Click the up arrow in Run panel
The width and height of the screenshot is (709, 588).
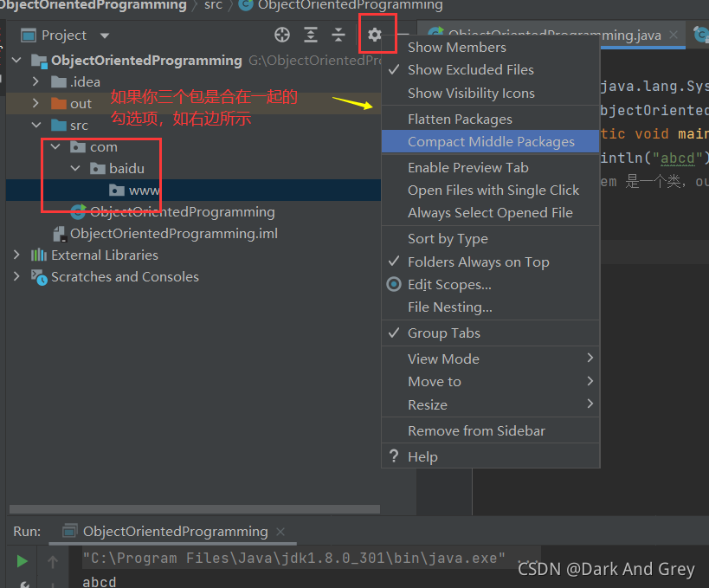click(53, 562)
